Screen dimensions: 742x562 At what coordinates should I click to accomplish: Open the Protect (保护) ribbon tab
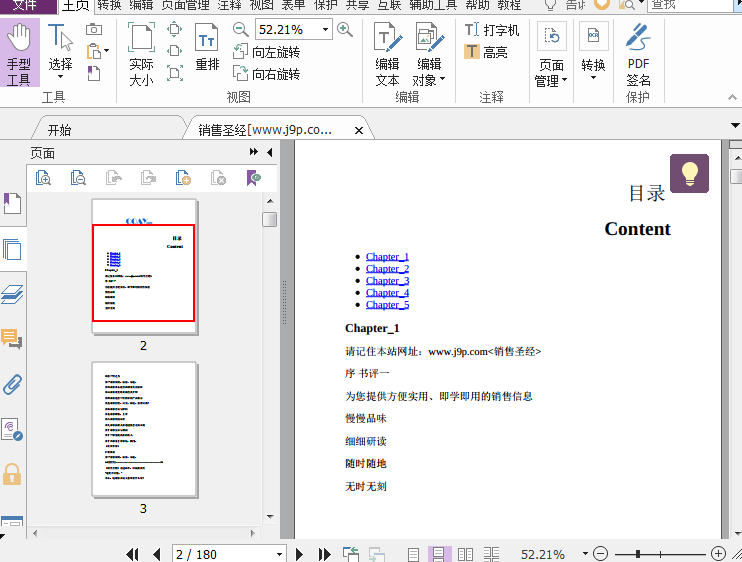click(x=326, y=5)
